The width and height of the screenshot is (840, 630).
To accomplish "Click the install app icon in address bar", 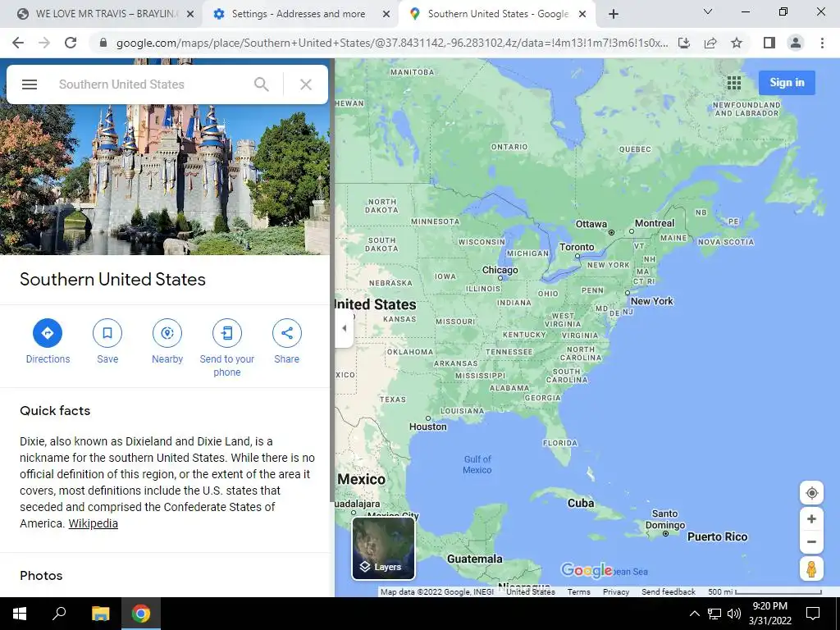I will pos(684,43).
